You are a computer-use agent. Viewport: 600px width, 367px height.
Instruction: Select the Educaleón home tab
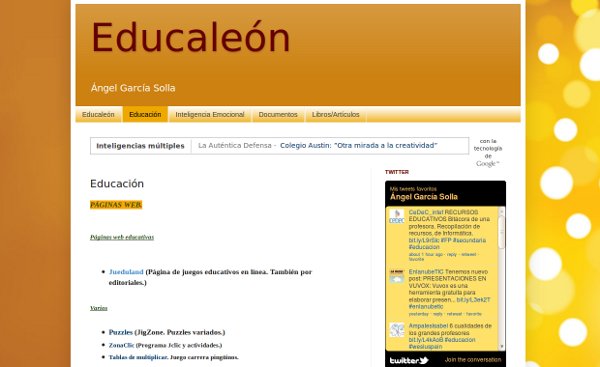pos(98,114)
